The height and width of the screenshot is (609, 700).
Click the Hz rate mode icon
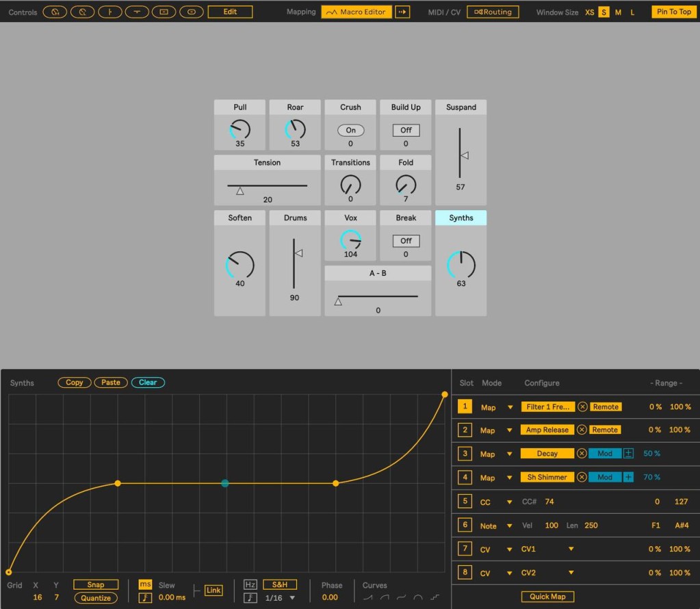pyautogui.click(x=250, y=584)
